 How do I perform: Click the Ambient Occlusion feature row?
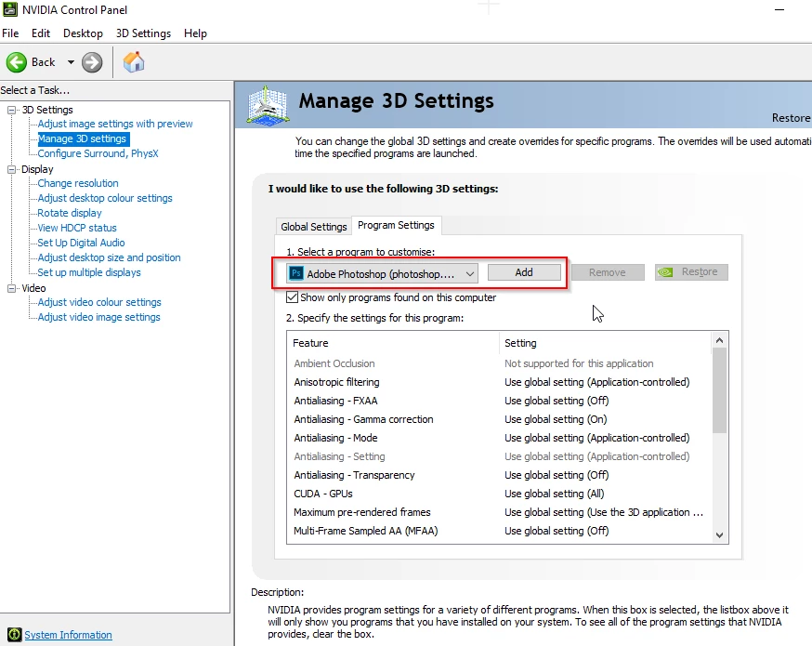pyautogui.click(x=499, y=363)
